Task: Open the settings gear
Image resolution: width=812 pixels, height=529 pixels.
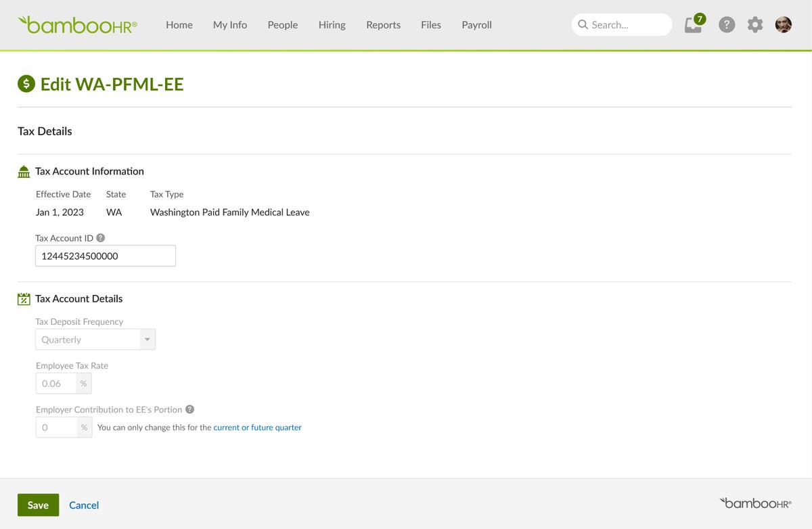Action: (754, 24)
